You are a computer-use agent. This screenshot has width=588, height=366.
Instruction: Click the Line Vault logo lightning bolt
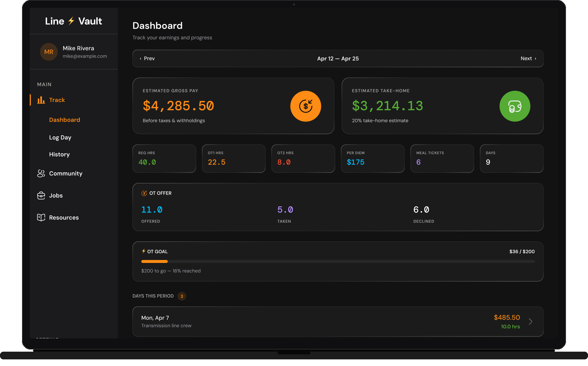pos(71,21)
